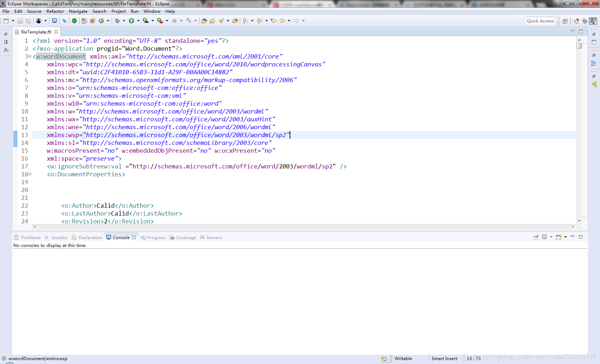The image size is (600, 364).
Task: Switch to Debug perspective icon
Action: (585, 21)
